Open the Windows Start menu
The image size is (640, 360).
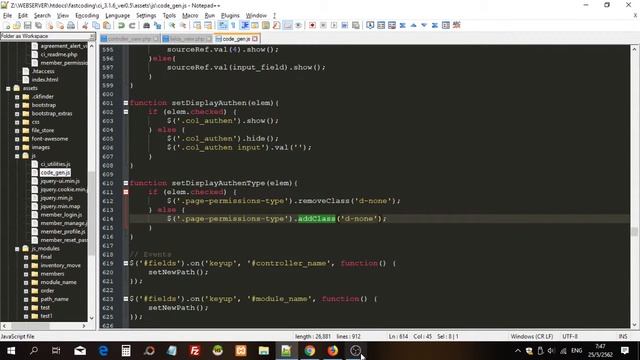click(x=11, y=351)
